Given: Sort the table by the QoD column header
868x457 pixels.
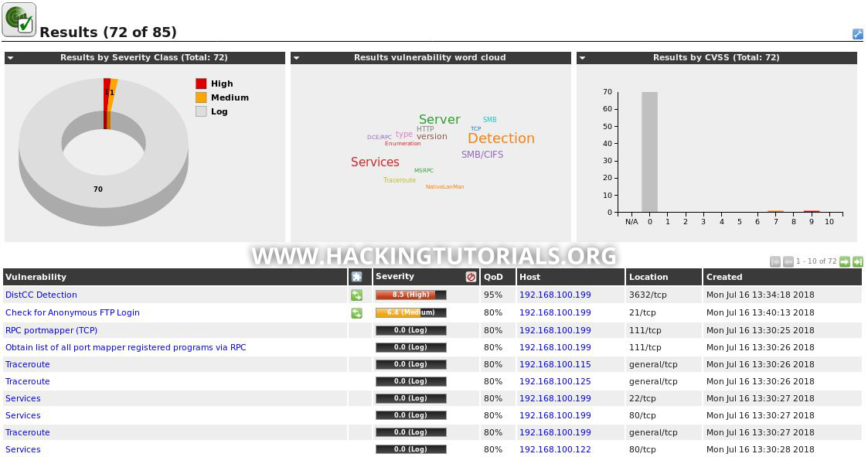Looking at the screenshot, I should point(493,277).
